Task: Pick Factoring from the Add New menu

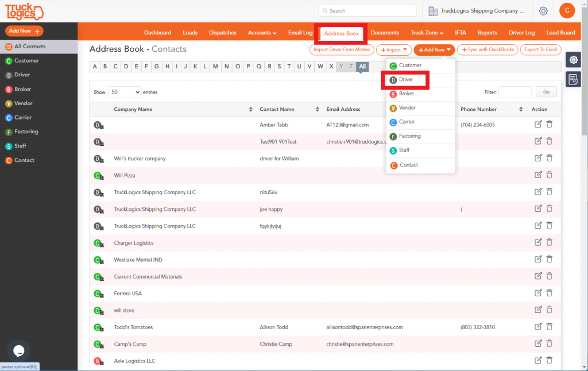Action: tap(420, 136)
